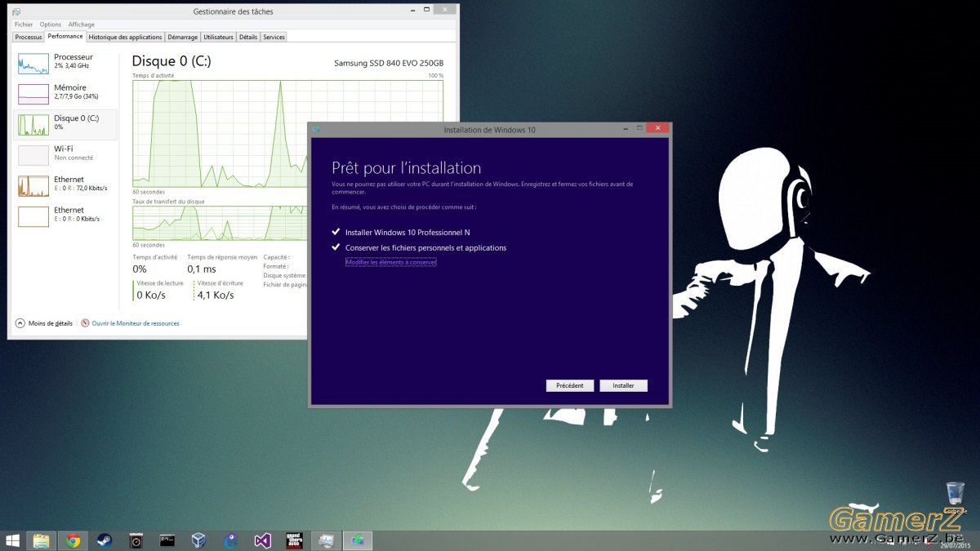
Task: Click the disk transfer rate graph
Action: (x=220, y=223)
